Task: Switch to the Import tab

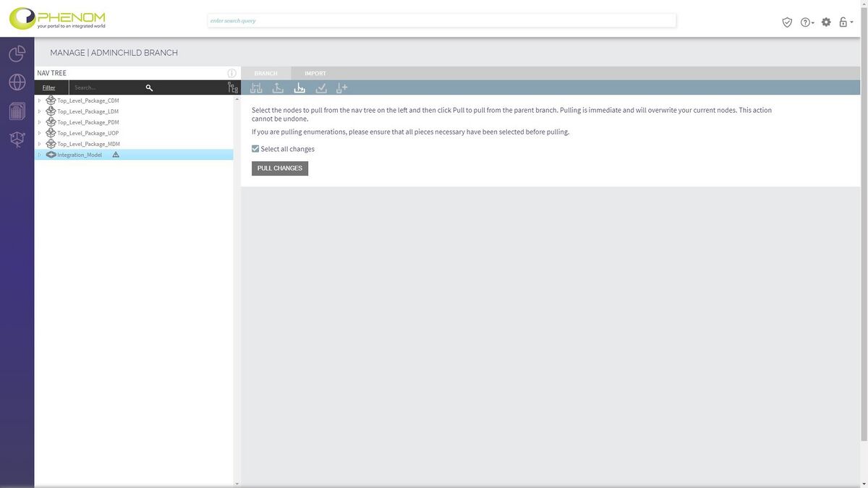Action: 315,73
